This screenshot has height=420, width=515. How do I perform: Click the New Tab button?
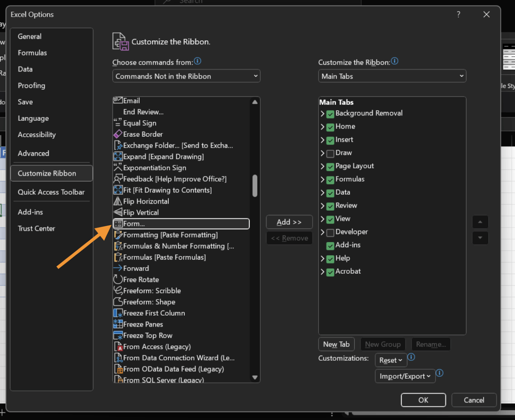tap(336, 344)
